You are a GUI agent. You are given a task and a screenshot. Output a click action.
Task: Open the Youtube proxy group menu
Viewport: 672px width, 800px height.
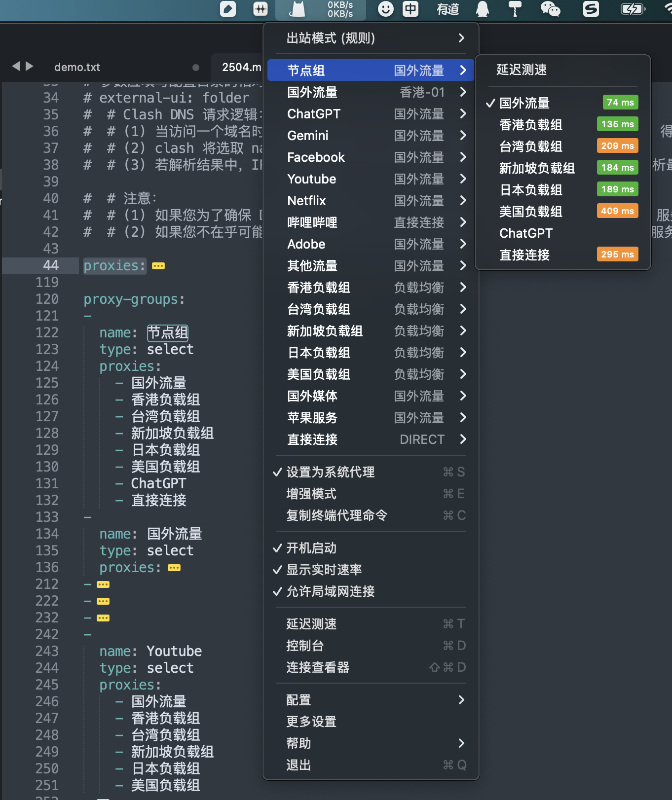pyautogui.click(x=371, y=179)
